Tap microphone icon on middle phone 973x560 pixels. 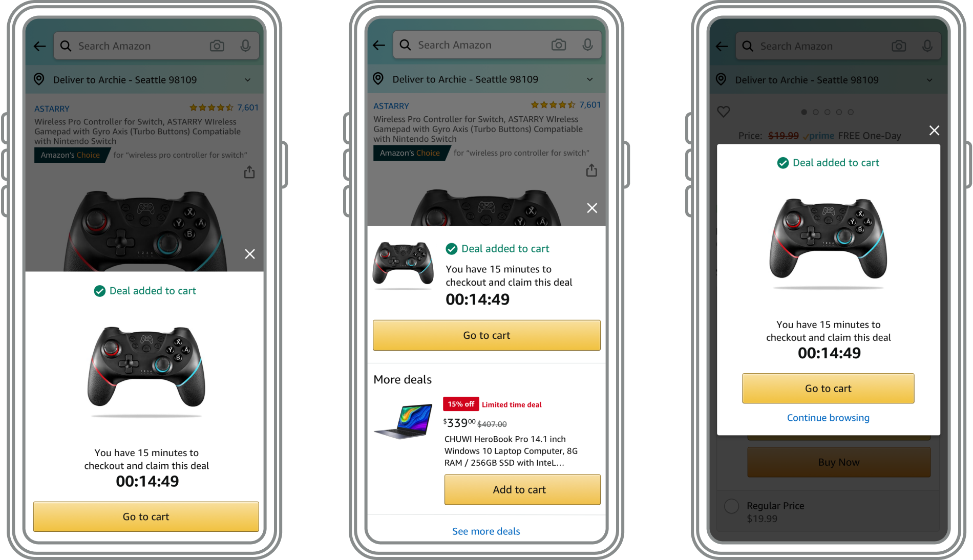(x=588, y=45)
